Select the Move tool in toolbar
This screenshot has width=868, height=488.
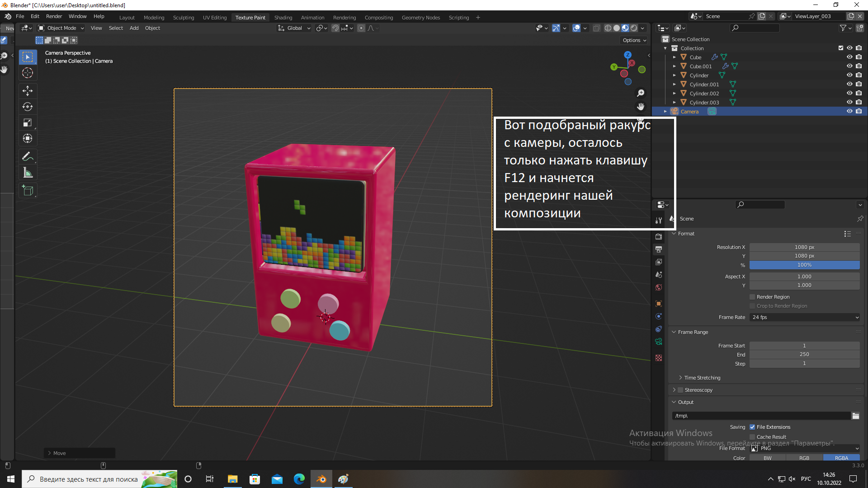tap(28, 91)
